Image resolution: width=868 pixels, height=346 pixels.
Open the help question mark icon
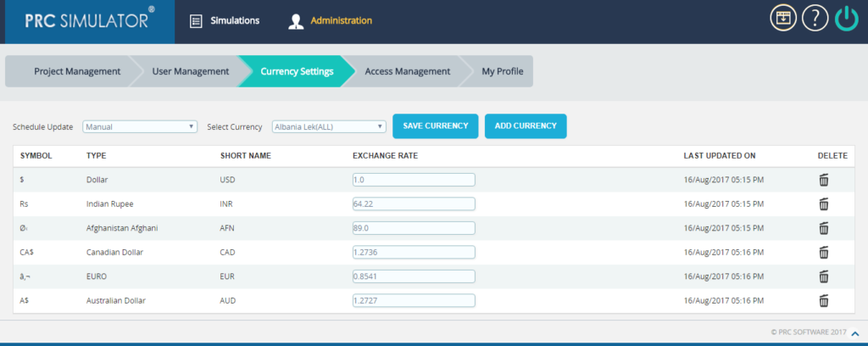[x=815, y=19]
